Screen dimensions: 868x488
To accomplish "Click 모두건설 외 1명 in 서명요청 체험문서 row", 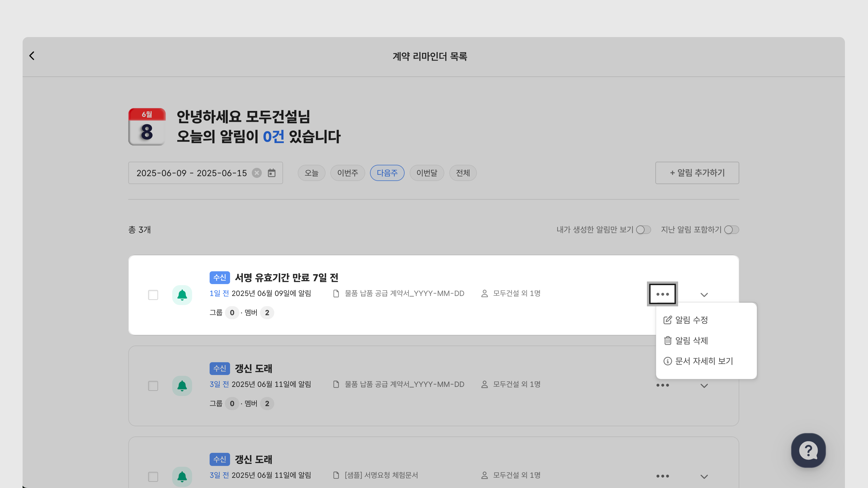I will point(517,475).
